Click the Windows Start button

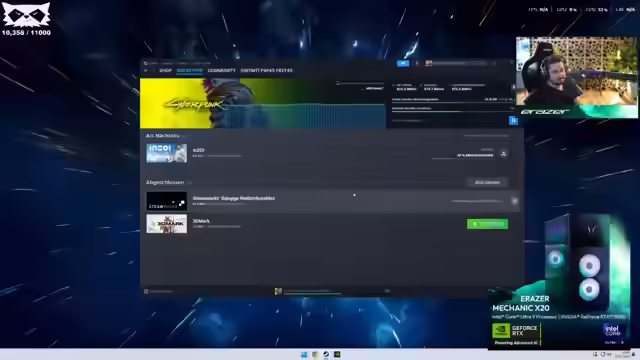(304, 354)
